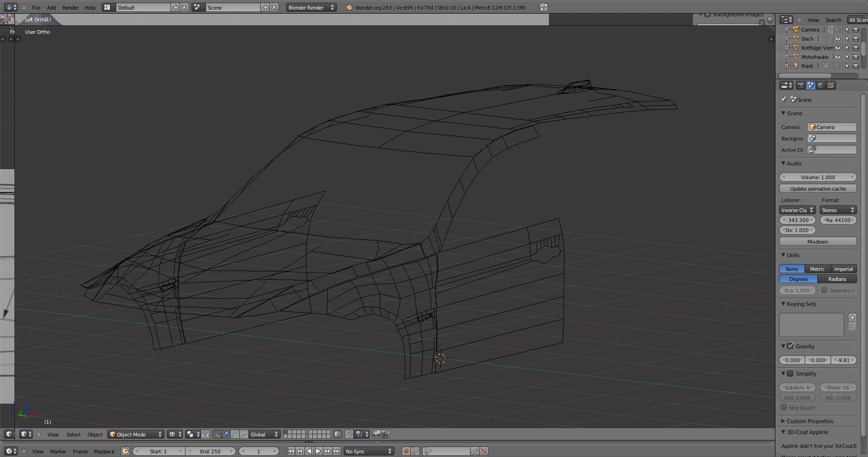Open the Texture properties tab (checker icon)
This screenshot has height=457, width=868.
[831, 85]
